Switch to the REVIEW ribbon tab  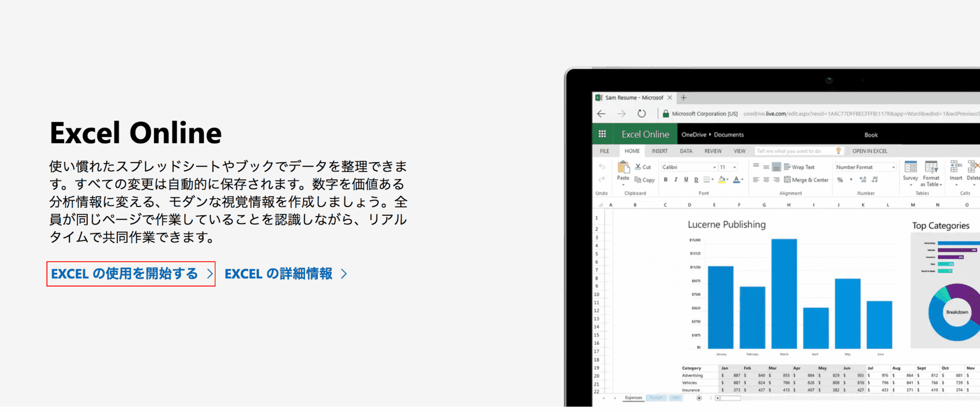coord(713,151)
